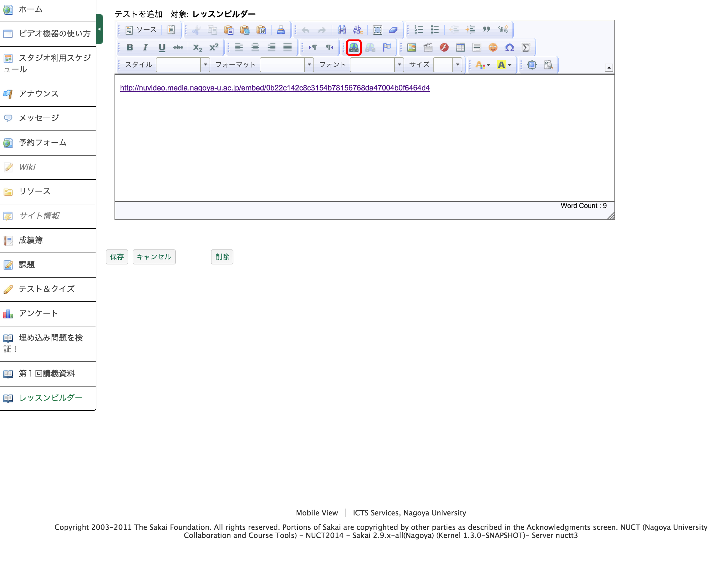Toggle underline formatting

coord(162,47)
